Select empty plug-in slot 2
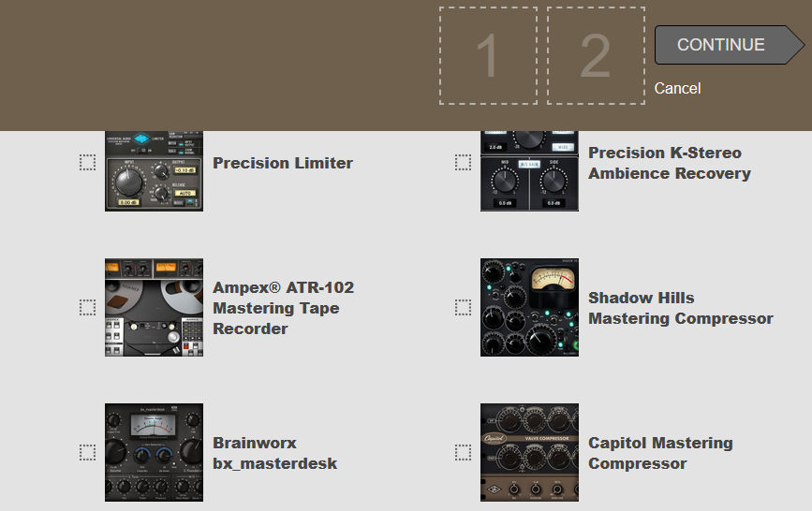 [x=596, y=56]
